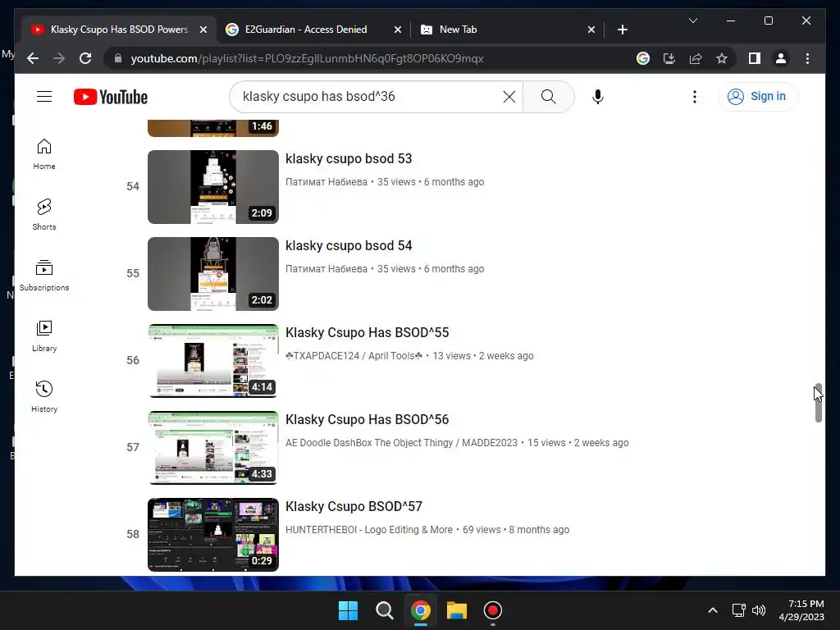Play thumbnail of Klasky Csupo Has BSOD^56
The width and height of the screenshot is (840, 630).
(x=213, y=447)
